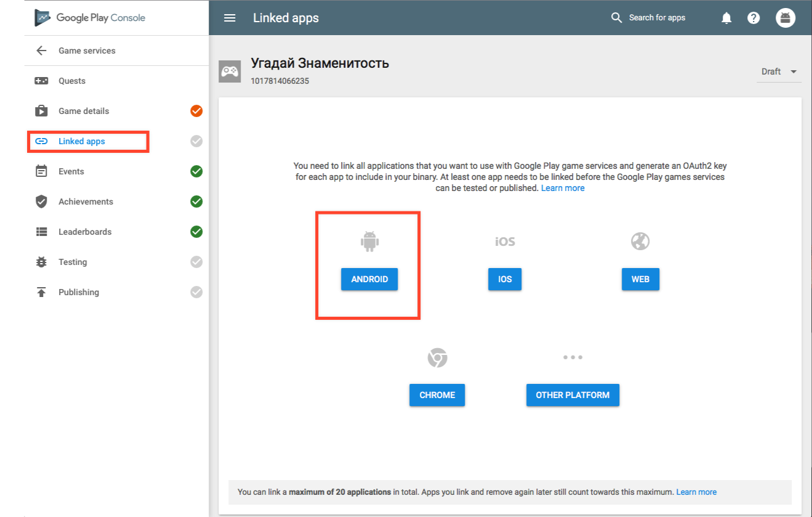Click the game controller app icon
812x517 pixels.
coord(230,71)
